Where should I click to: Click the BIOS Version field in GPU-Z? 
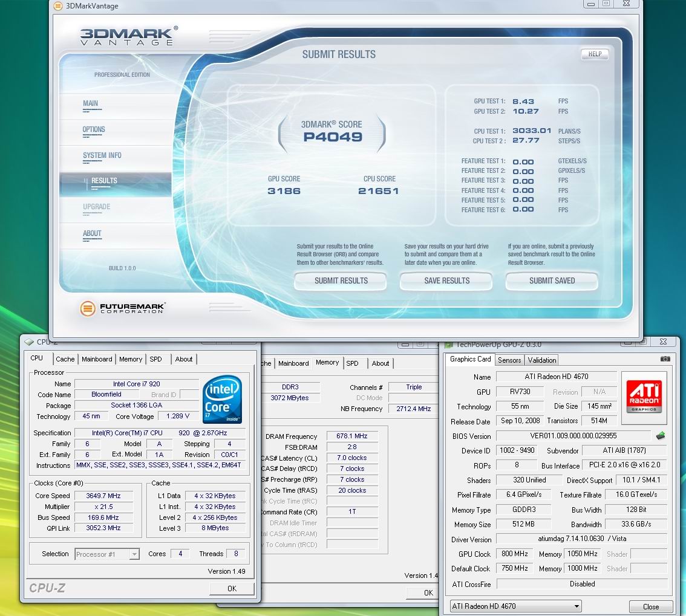[x=573, y=436]
